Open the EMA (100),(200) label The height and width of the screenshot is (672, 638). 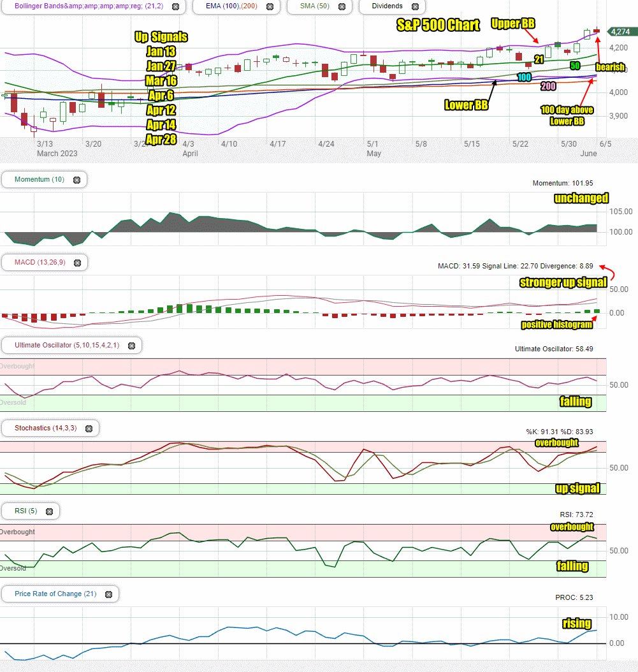point(232,6)
